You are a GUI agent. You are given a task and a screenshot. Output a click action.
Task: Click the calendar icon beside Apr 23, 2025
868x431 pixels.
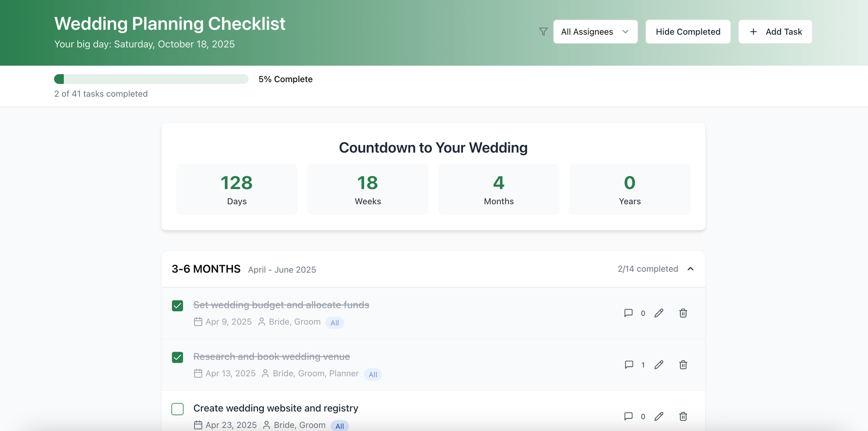[198, 425]
